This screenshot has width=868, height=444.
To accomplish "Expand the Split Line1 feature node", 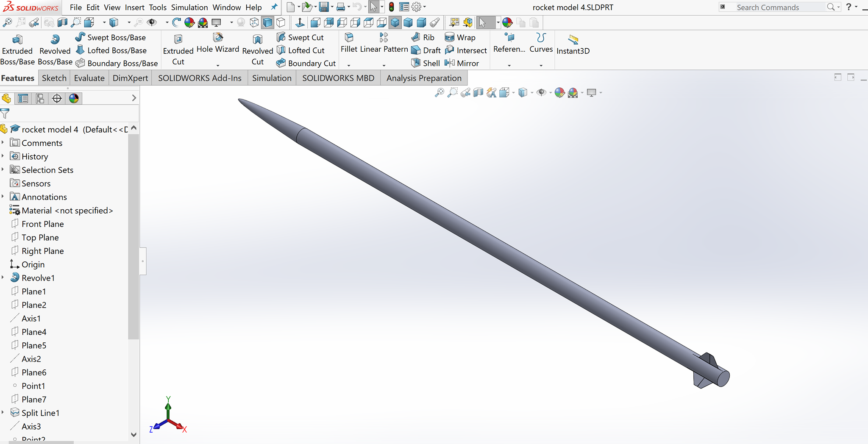I will [3, 412].
